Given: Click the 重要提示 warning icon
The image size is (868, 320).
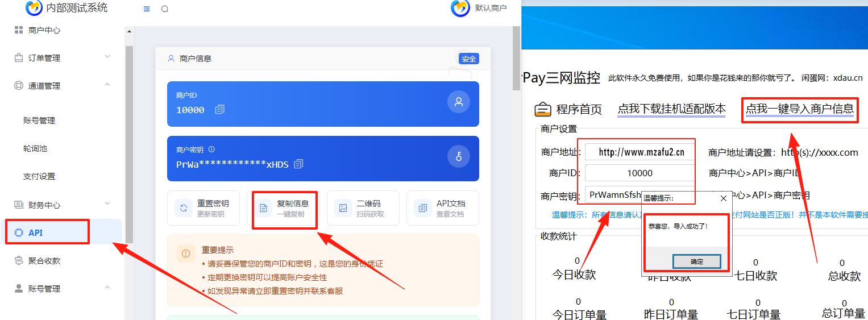Looking at the screenshot, I should tap(186, 253).
